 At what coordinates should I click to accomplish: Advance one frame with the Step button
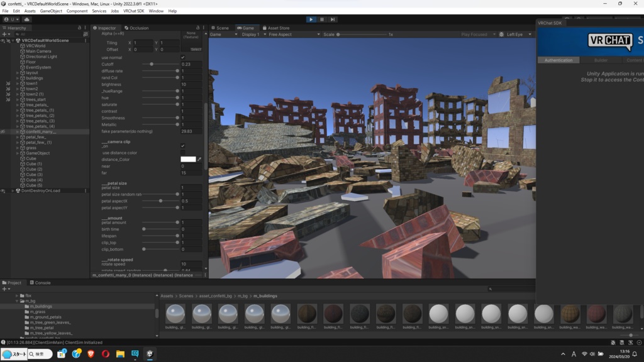click(x=333, y=19)
